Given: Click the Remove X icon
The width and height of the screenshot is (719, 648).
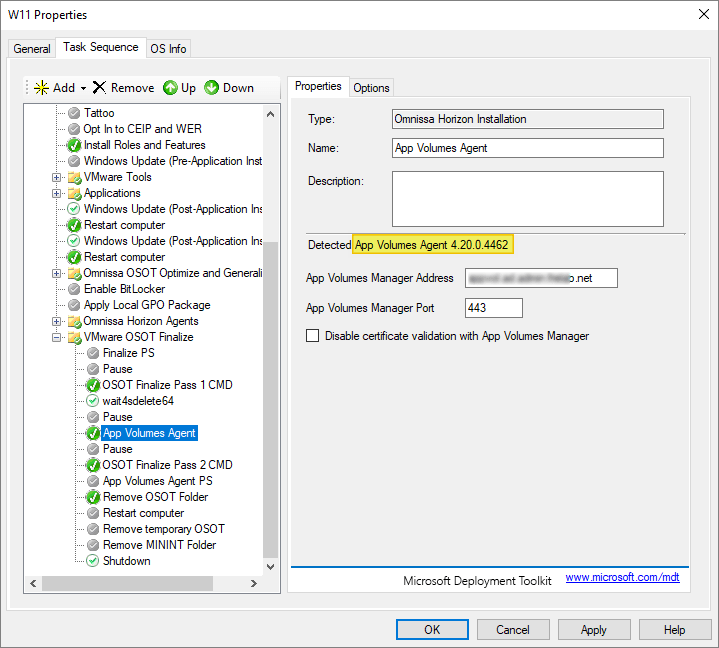Looking at the screenshot, I should tap(99, 88).
